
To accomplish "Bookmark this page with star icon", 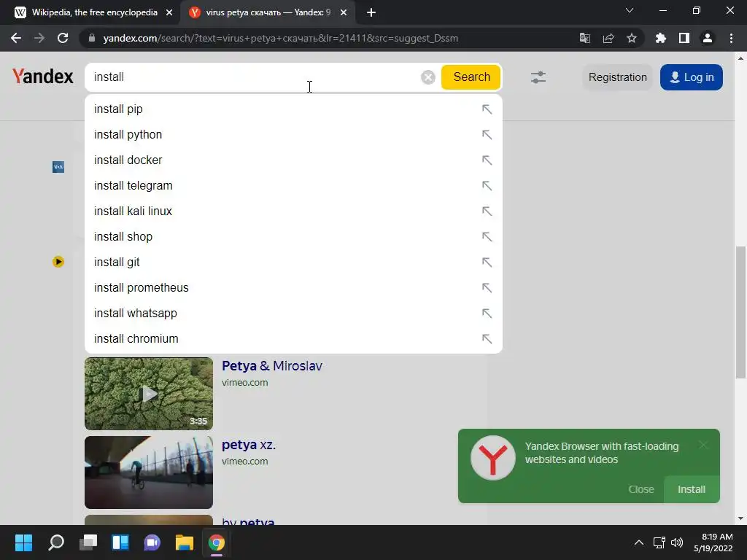I will 632,38.
